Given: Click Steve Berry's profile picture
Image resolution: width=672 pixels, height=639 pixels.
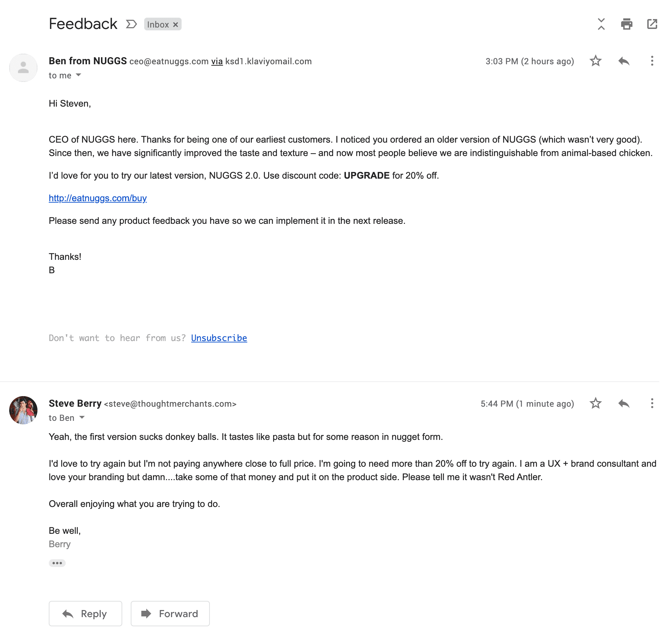Looking at the screenshot, I should pyautogui.click(x=23, y=410).
